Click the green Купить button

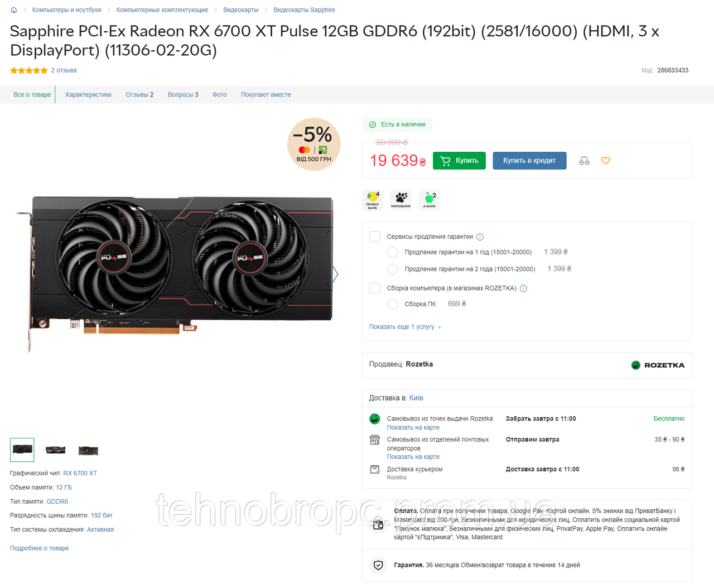tap(459, 161)
